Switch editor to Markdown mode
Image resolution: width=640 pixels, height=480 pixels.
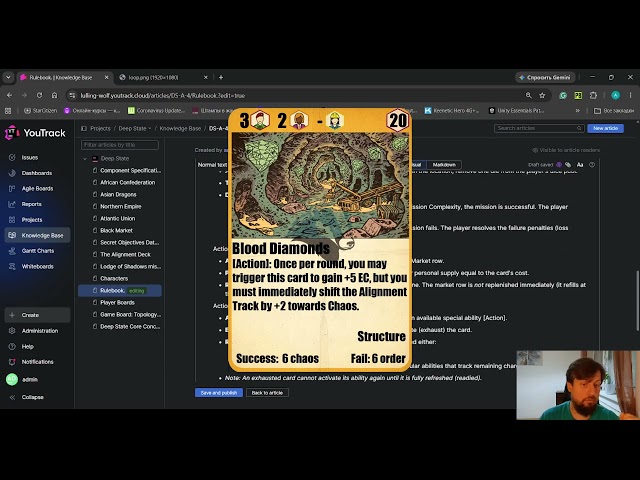point(444,165)
